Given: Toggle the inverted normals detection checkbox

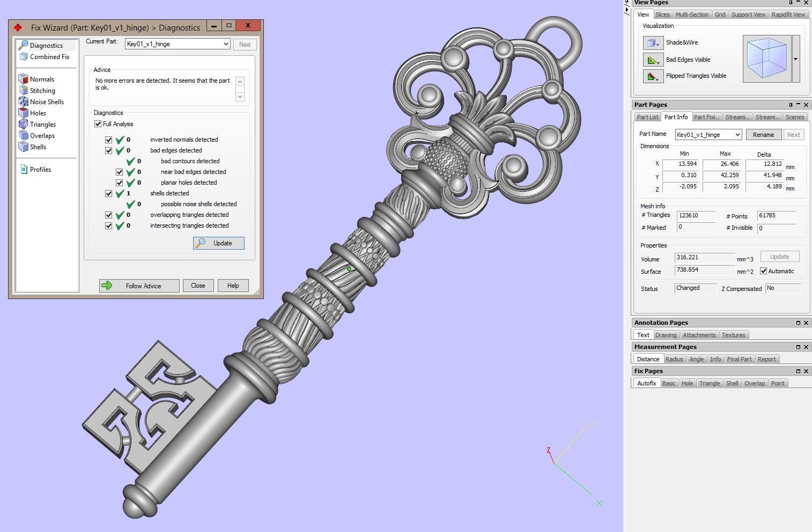Looking at the screenshot, I should 109,140.
